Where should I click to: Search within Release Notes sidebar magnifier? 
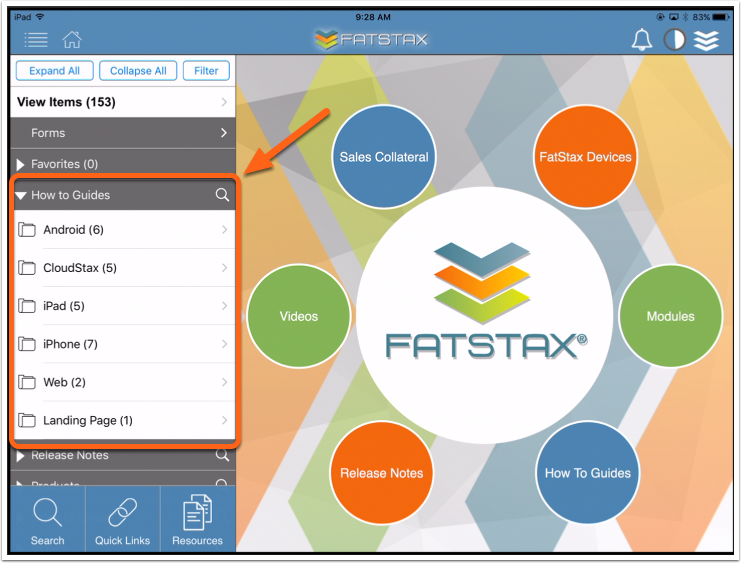pyautogui.click(x=222, y=455)
